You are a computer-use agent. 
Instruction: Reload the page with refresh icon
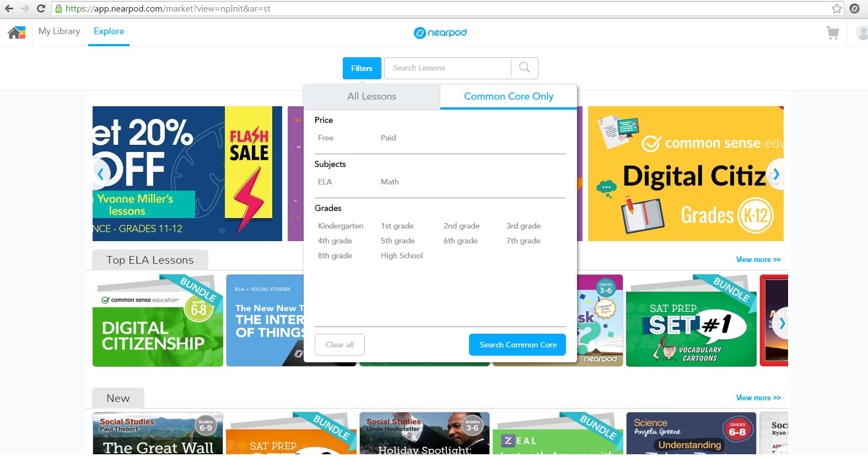click(41, 8)
